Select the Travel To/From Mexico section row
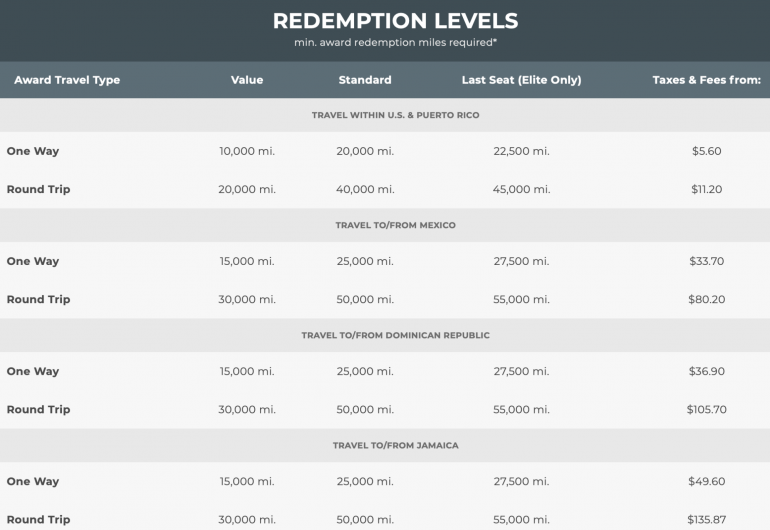The width and height of the screenshot is (770, 530). [395, 225]
